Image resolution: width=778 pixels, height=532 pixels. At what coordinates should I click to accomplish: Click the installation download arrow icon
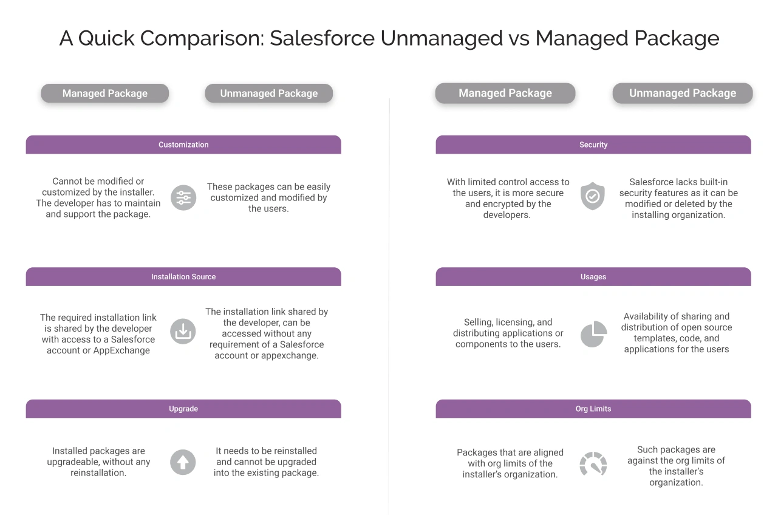pos(183,332)
